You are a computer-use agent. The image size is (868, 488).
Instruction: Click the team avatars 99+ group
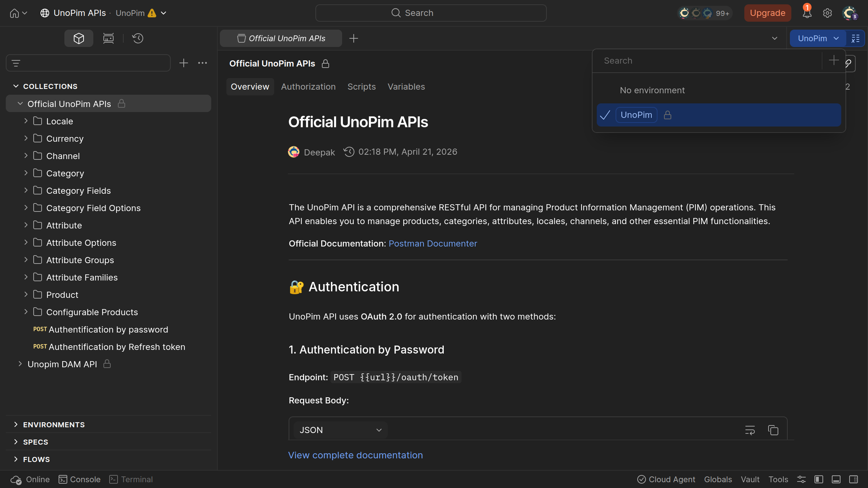[x=705, y=13]
